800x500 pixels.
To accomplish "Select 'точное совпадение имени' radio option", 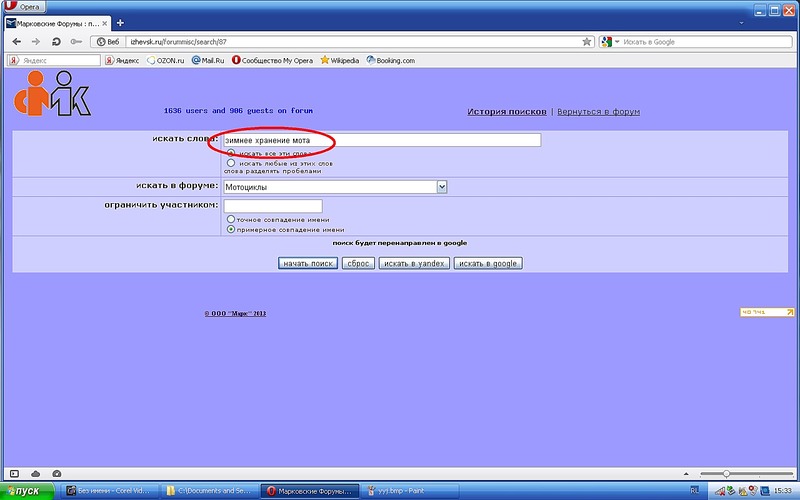I will (232, 219).
